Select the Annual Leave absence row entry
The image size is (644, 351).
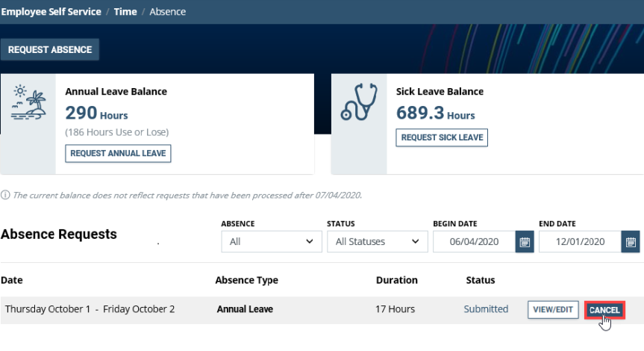(245, 309)
